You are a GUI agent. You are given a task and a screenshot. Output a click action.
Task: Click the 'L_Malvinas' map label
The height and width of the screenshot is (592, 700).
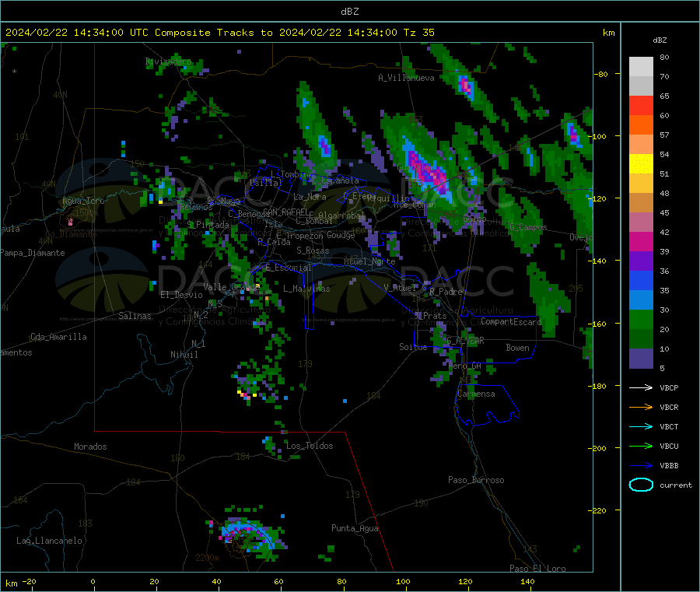pyautogui.click(x=306, y=289)
